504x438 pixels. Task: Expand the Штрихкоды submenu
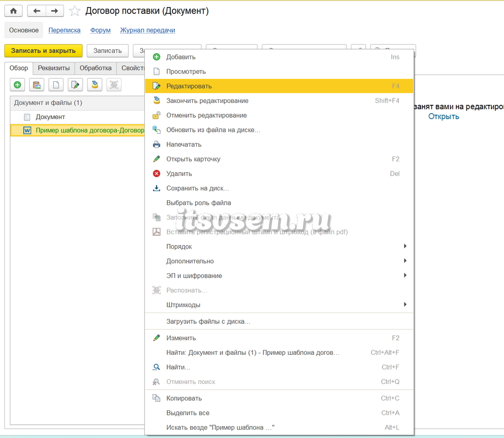coord(279,305)
